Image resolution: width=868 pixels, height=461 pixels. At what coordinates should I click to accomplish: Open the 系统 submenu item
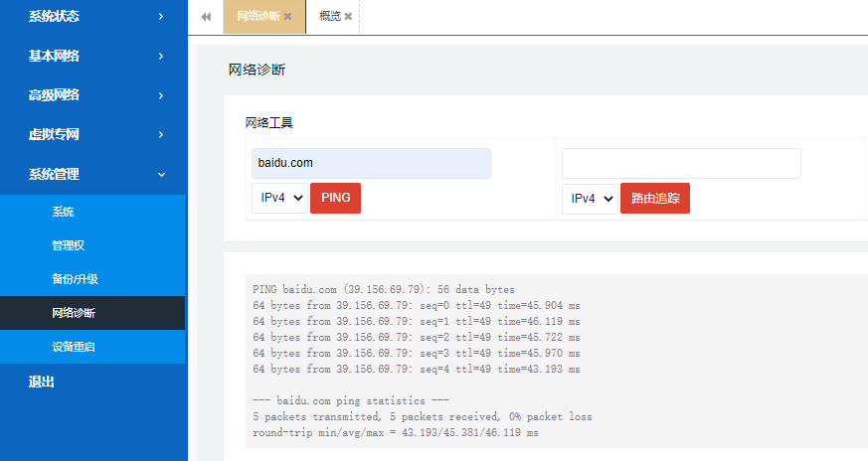[63, 212]
